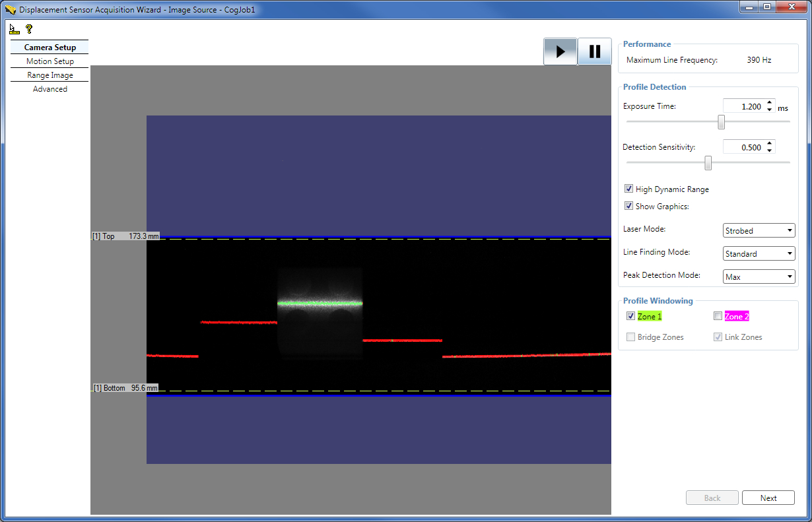Disable the High Dynamic Range checkbox
The width and height of the screenshot is (812, 522).
click(x=628, y=189)
